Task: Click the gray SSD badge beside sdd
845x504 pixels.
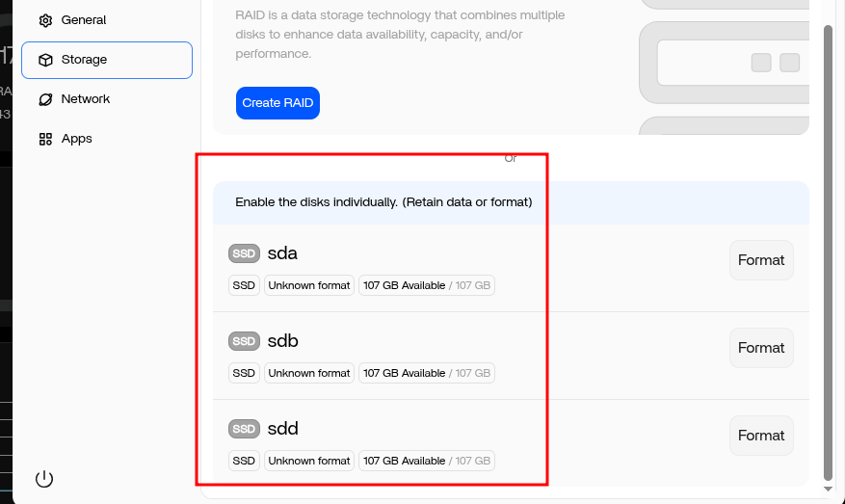Action: (x=244, y=429)
